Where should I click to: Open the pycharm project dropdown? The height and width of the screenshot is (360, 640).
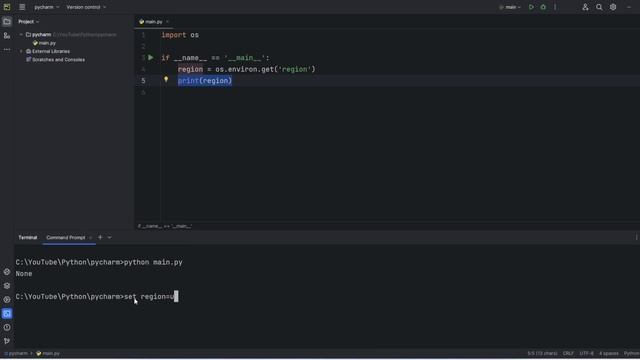click(47, 7)
